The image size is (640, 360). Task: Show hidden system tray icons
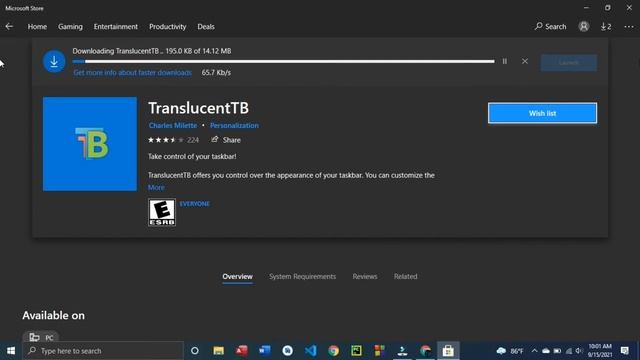tap(534, 351)
